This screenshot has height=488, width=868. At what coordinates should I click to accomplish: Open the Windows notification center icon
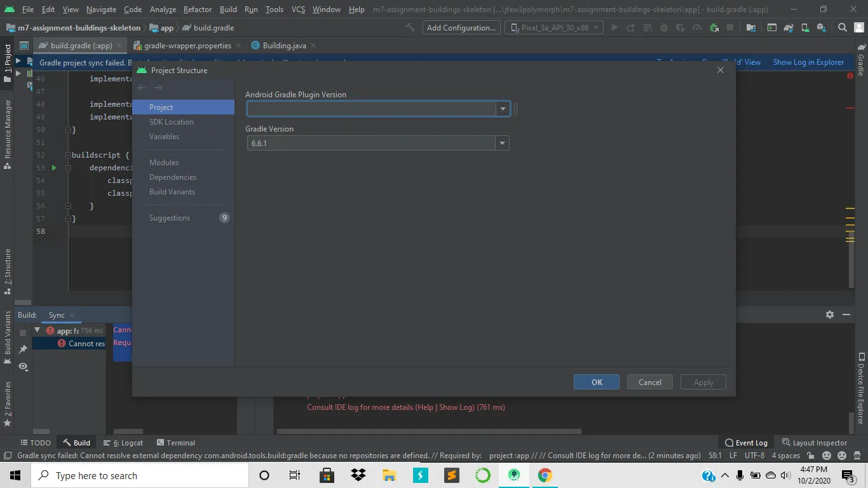tap(848, 475)
